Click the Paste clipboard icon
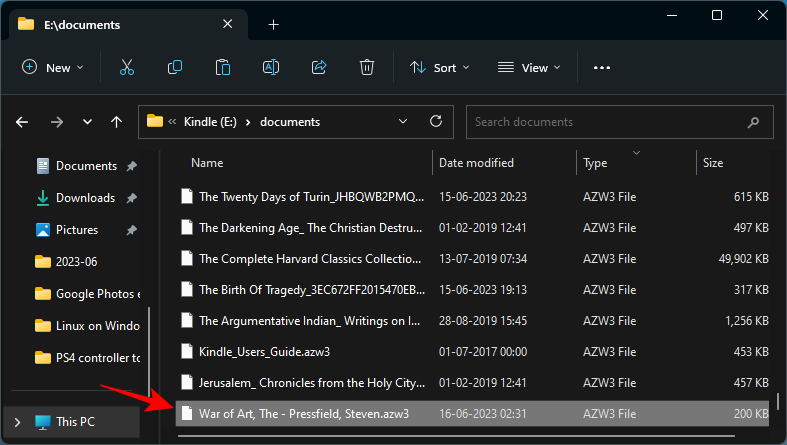Screen dimensions: 787x445 tap(223, 67)
